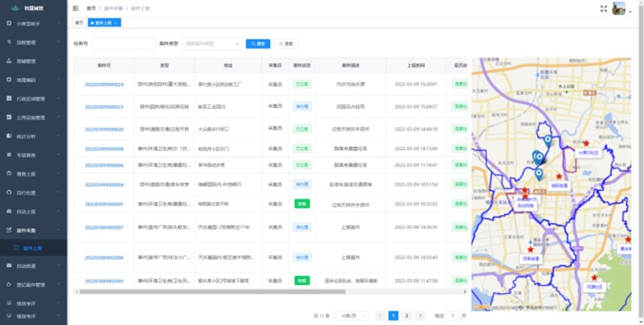
Task: Click the 公用设备管理 sidebar icon
Action: 9,117
